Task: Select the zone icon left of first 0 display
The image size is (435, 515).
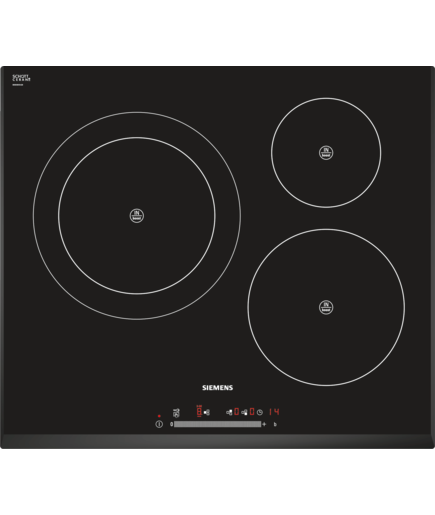Action: (229, 412)
